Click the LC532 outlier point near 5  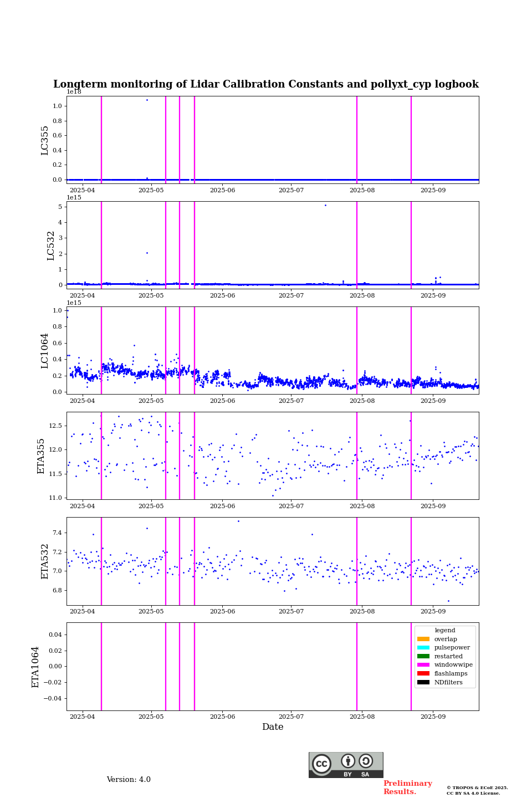(x=325, y=205)
